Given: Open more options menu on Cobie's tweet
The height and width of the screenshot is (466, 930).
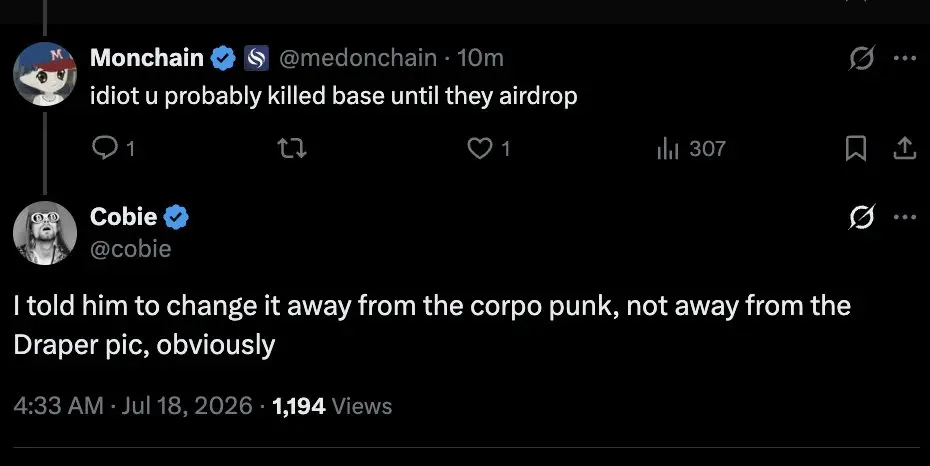Looking at the screenshot, I should (905, 217).
